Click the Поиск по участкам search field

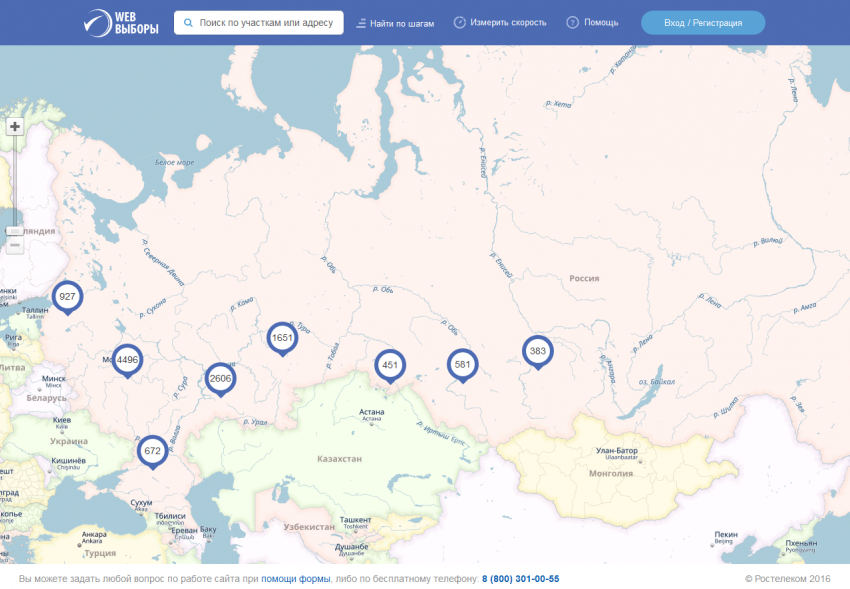point(260,21)
